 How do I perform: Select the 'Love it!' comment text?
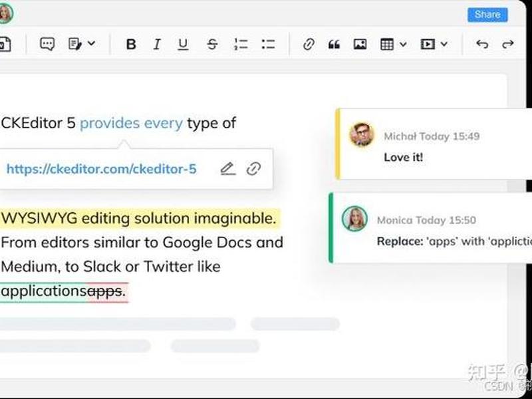coord(404,158)
